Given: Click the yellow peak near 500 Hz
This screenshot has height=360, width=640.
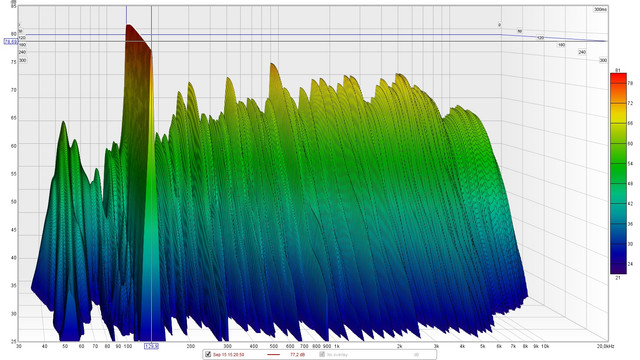Looking at the screenshot, I should (x=274, y=70).
